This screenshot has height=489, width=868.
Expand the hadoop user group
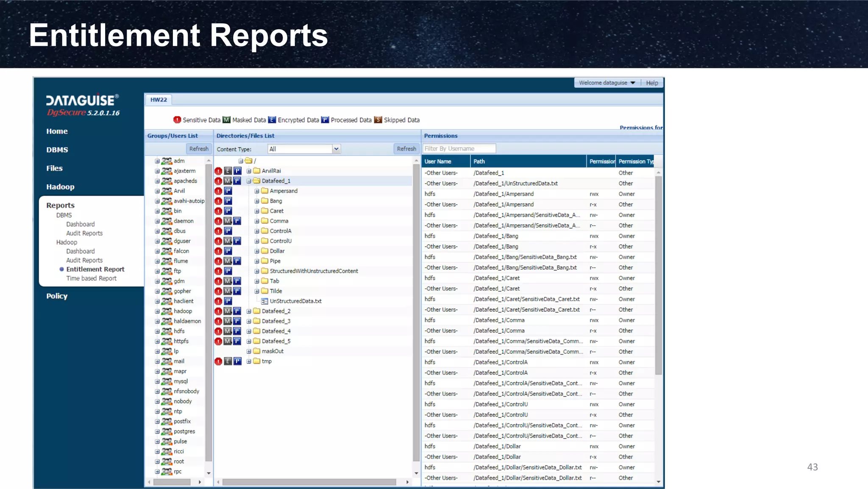coord(157,311)
